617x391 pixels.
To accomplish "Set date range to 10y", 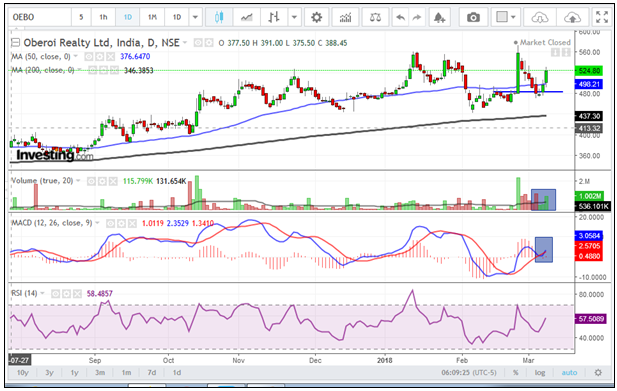I will [23, 373].
